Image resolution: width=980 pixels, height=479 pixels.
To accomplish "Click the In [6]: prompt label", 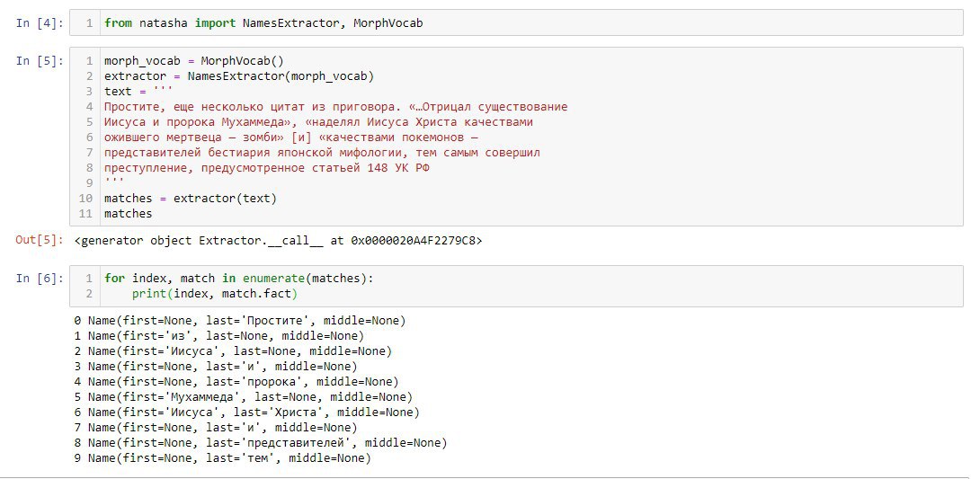I will coord(40,279).
